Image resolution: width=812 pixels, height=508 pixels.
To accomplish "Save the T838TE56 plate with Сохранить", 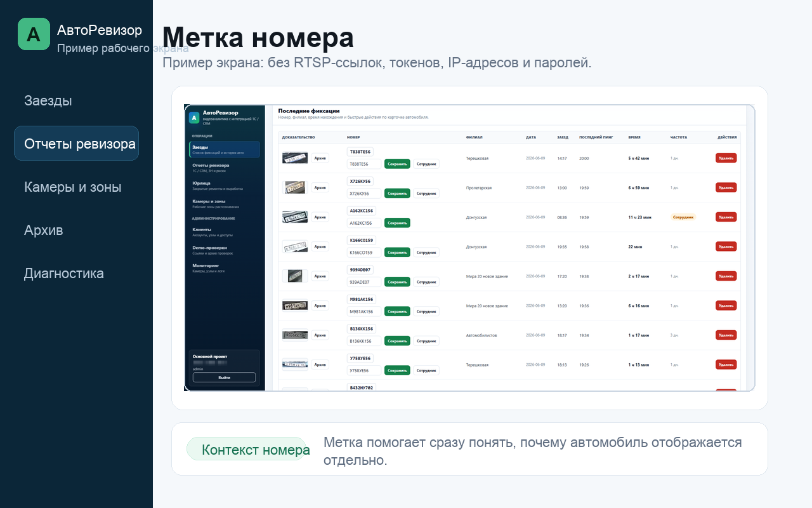I will pyautogui.click(x=397, y=164).
